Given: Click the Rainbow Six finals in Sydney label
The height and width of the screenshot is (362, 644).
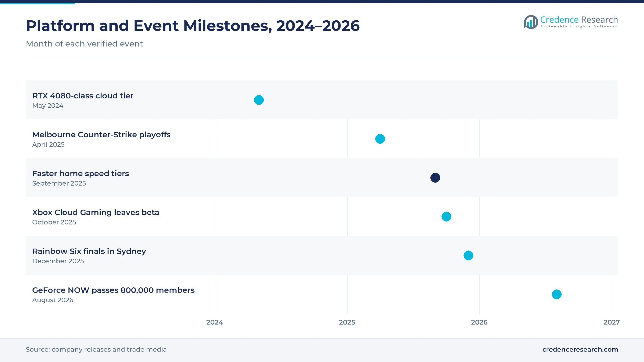Looking at the screenshot, I should (89, 251).
